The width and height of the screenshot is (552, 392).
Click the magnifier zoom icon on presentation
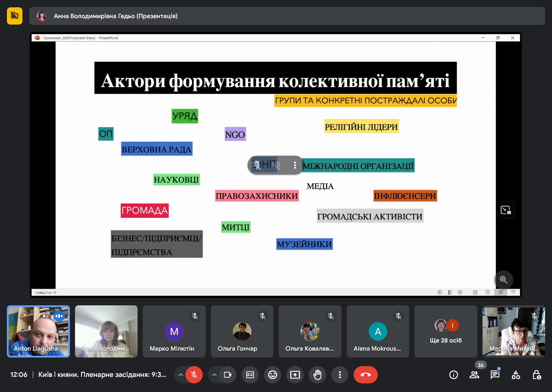503,279
